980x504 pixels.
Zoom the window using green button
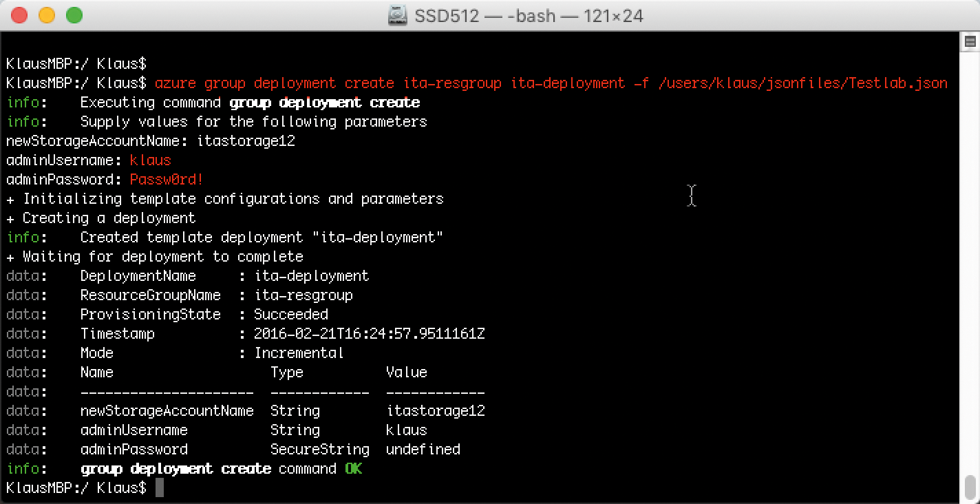click(74, 15)
